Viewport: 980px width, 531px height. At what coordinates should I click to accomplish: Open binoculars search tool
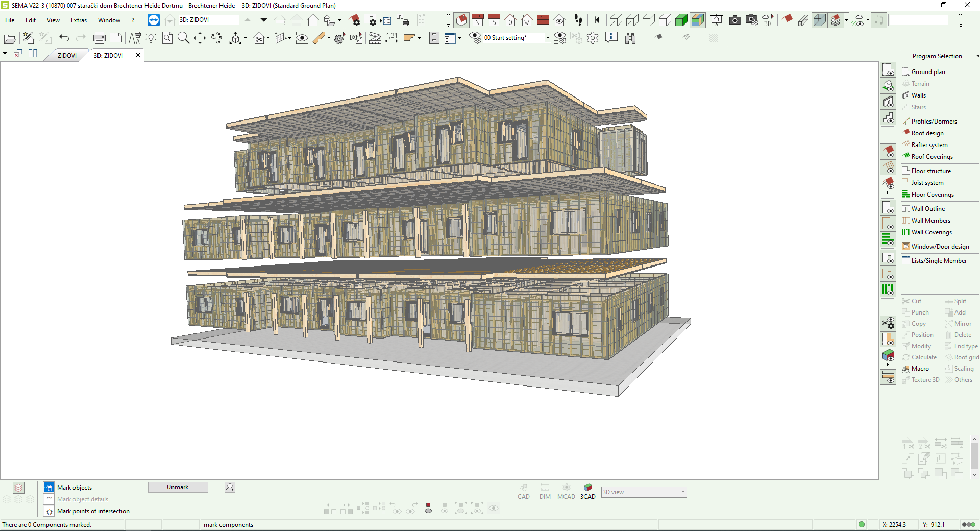[x=631, y=38]
